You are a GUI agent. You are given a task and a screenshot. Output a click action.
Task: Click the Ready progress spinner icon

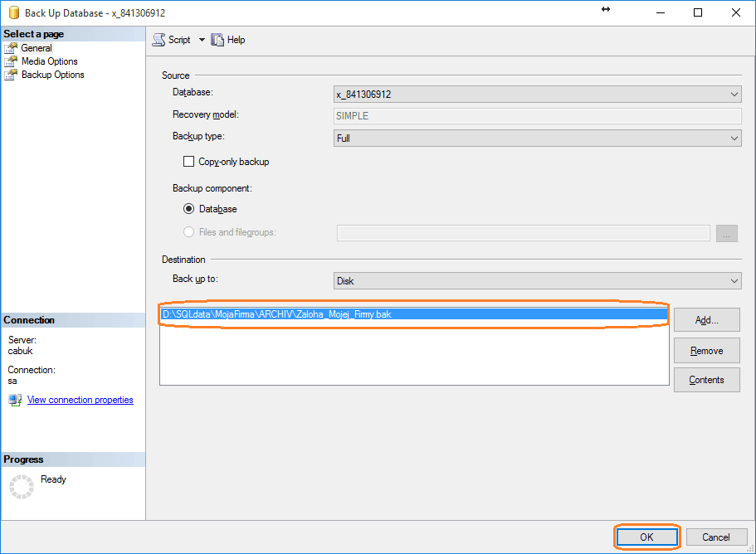click(x=20, y=486)
